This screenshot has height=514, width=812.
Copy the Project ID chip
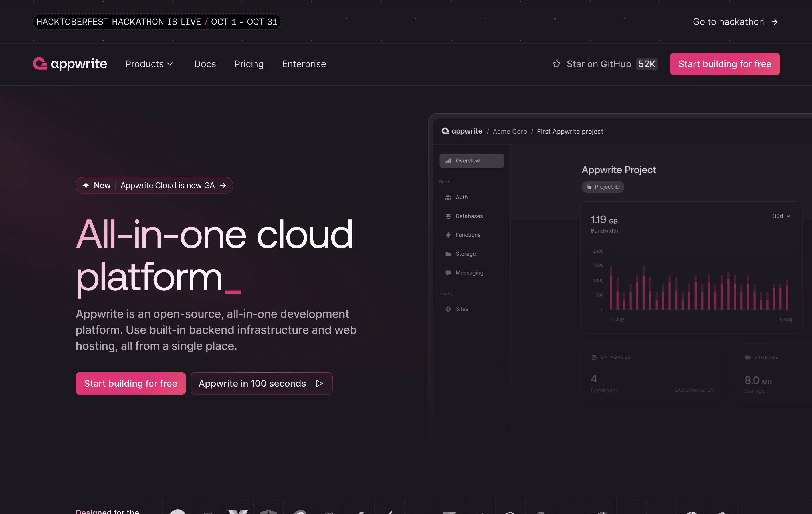point(603,187)
